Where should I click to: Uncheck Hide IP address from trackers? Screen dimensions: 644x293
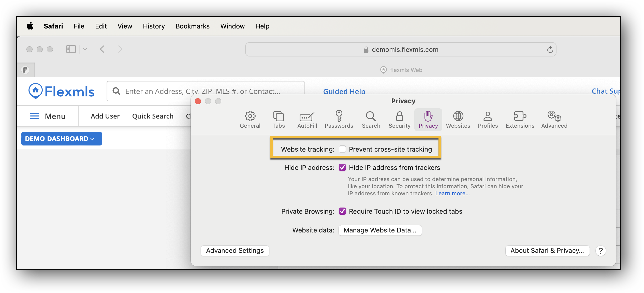point(342,167)
